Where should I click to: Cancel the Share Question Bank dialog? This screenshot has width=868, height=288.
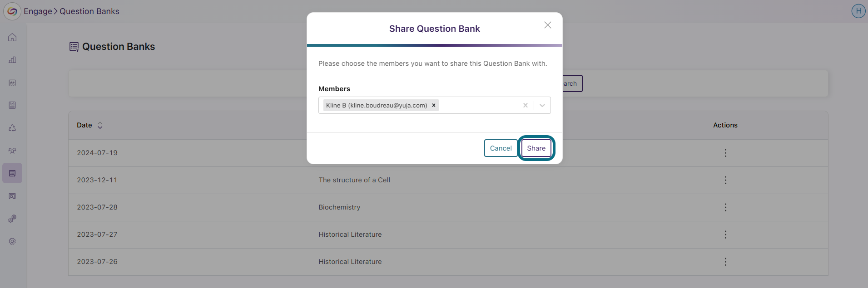coord(501,148)
